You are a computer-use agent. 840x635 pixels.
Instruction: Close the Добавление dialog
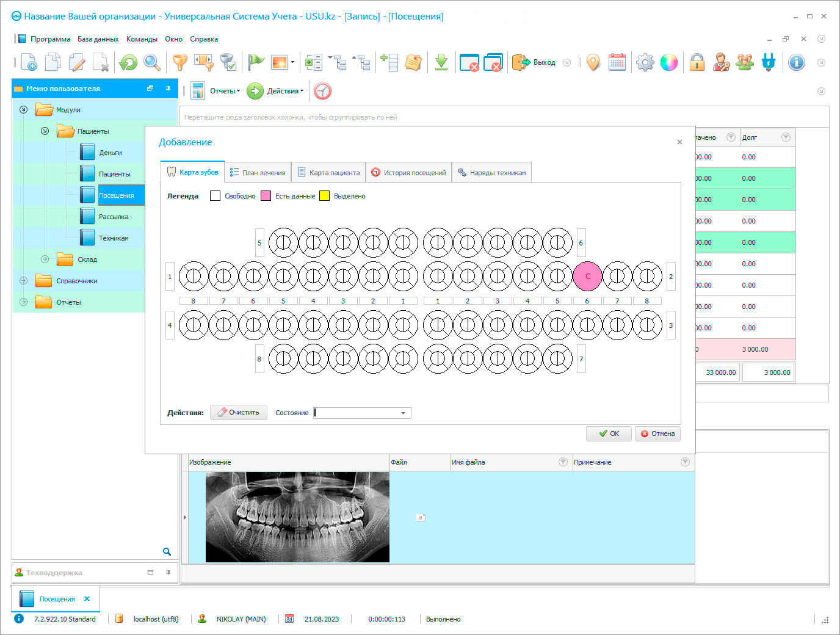pos(679,142)
